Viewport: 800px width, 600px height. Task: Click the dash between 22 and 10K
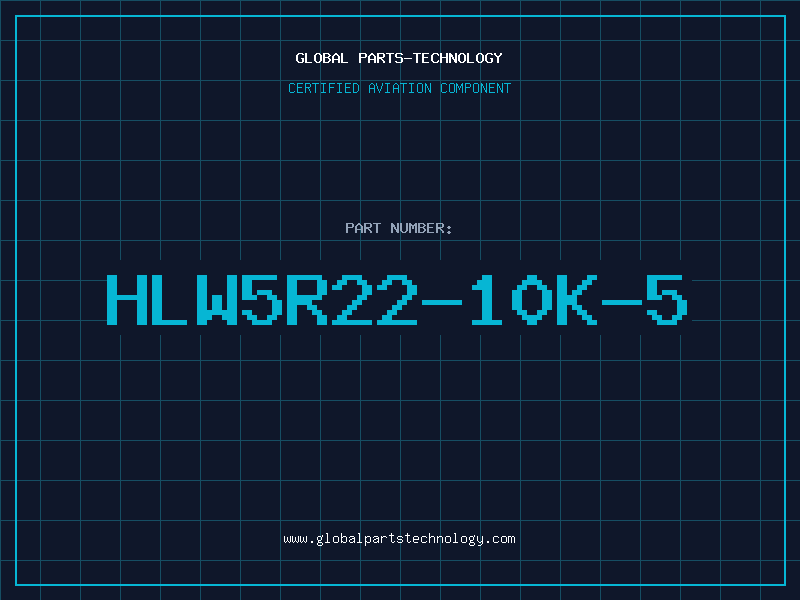pyautogui.click(x=441, y=302)
